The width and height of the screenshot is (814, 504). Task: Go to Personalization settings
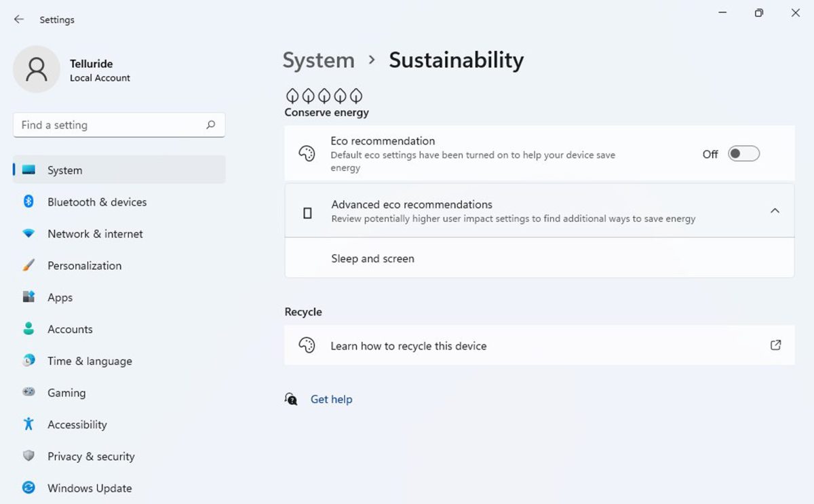point(119,265)
